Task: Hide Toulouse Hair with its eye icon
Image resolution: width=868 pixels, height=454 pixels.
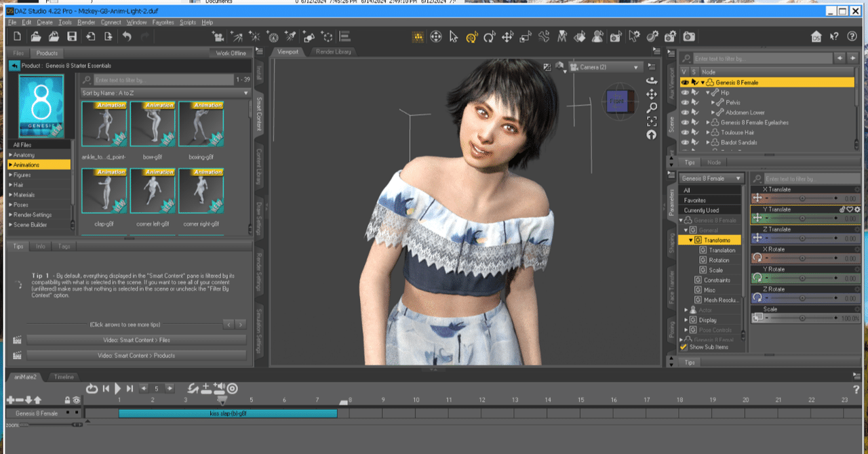Action: [x=684, y=133]
